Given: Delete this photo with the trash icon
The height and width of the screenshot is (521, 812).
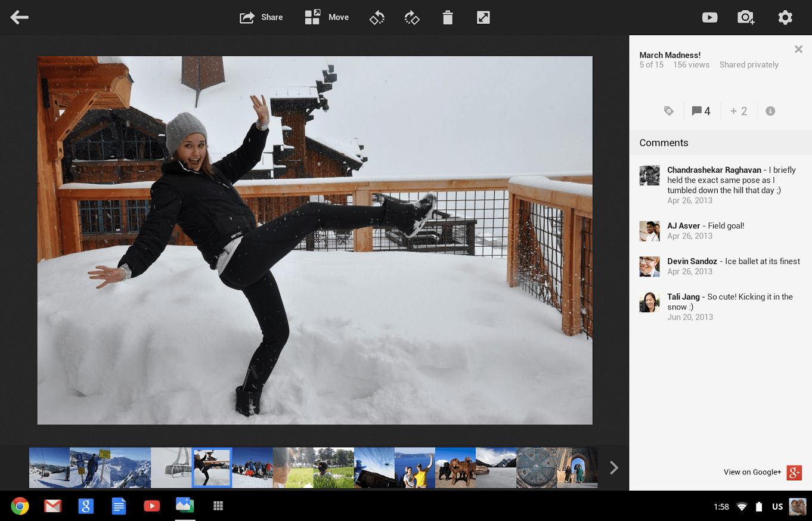Looking at the screenshot, I should point(447,17).
